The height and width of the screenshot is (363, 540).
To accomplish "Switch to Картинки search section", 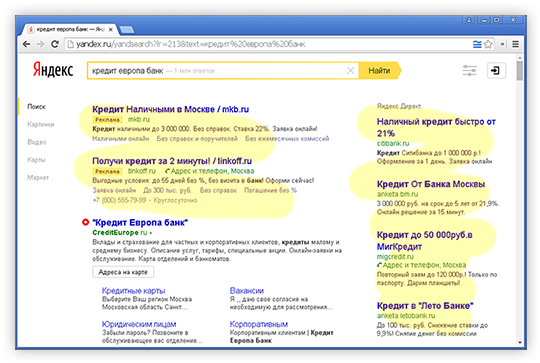I will coord(41,124).
